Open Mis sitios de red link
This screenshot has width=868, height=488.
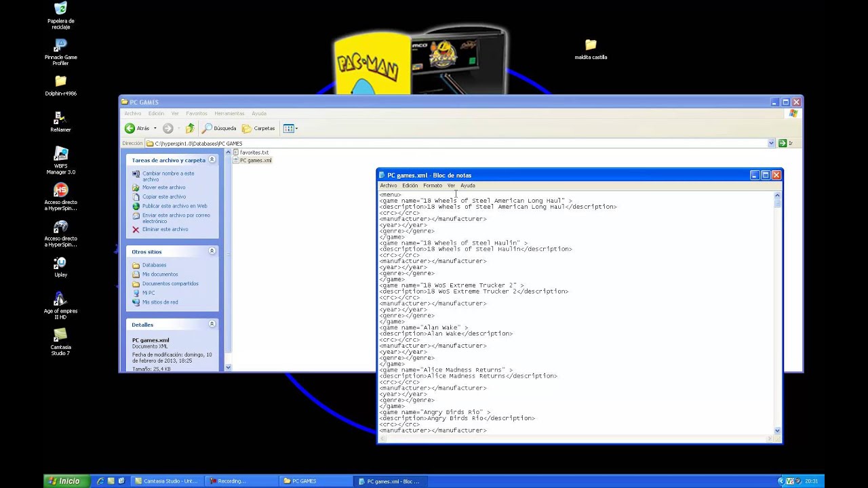pyautogui.click(x=160, y=302)
